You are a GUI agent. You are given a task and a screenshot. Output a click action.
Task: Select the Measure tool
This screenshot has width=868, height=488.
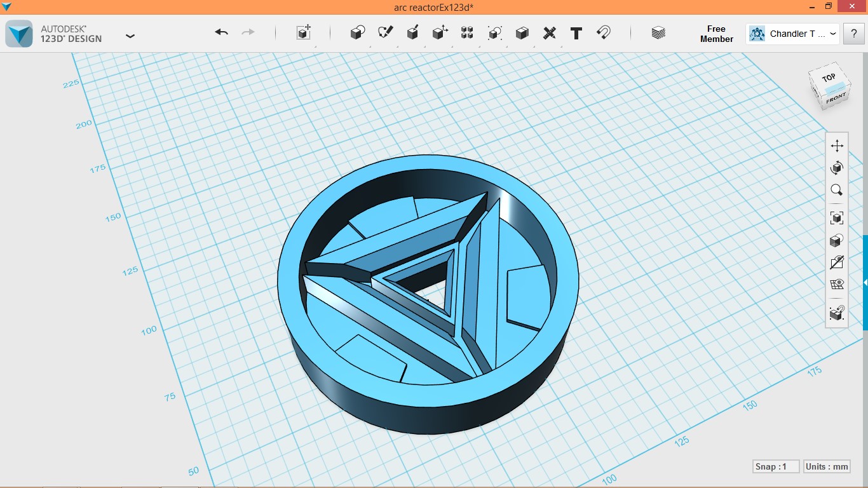[x=550, y=33]
